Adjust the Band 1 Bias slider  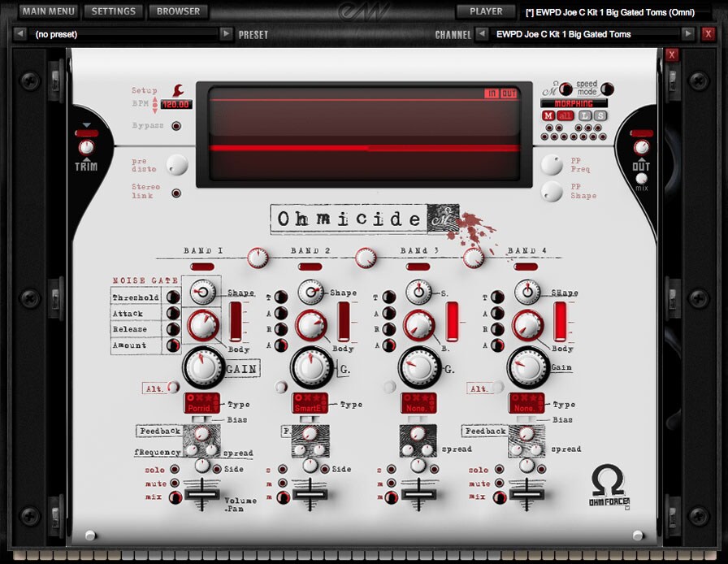(201, 419)
